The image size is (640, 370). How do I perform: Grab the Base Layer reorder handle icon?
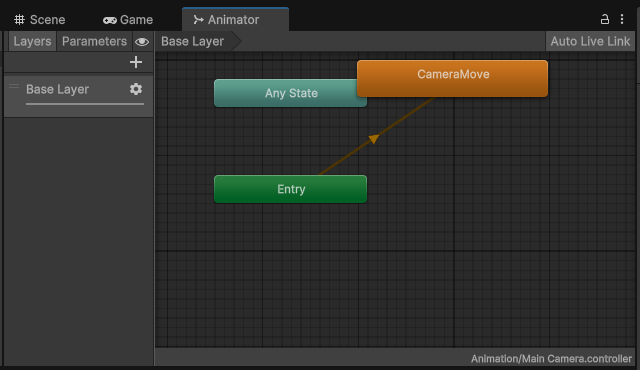pos(14,86)
